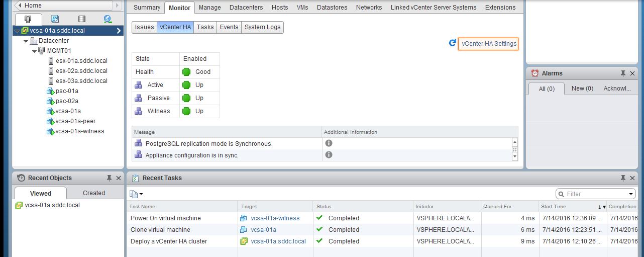The height and width of the screenshot is (257, 644).
Task: Close the Alarms panel
Action: [632, 73]
